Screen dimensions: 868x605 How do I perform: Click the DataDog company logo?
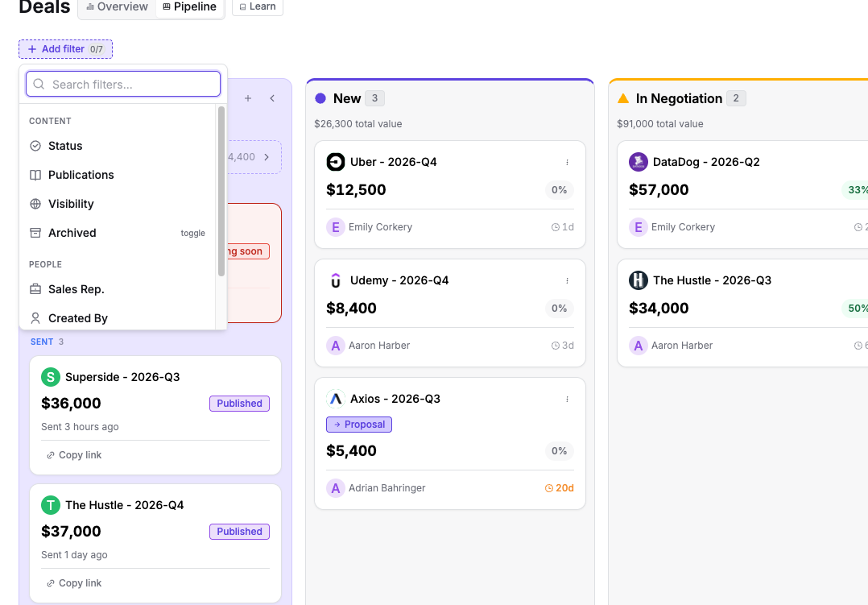click(x=639, y=162)
